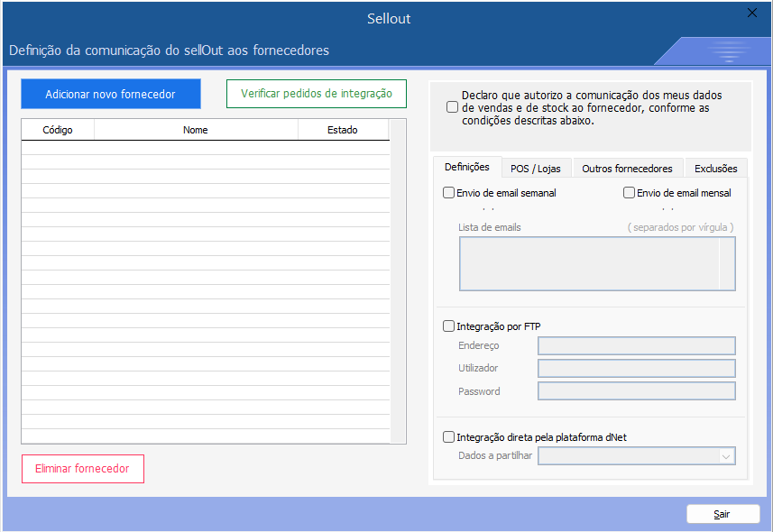Enable Integração direta pela plataforma dNet
Viewport: 773px width, 532px height.
(x=449, y=437)
